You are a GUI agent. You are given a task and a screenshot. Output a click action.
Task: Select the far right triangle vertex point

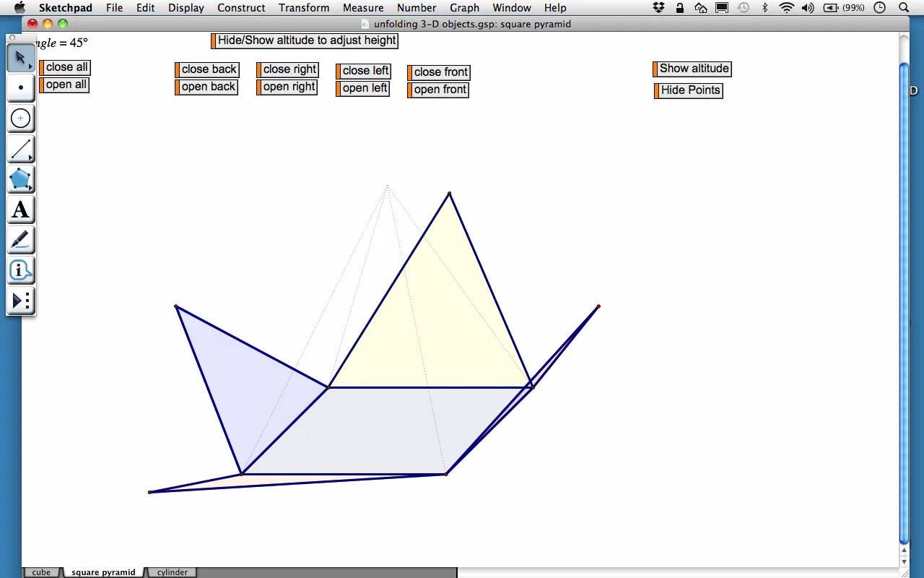coord(598,306)
